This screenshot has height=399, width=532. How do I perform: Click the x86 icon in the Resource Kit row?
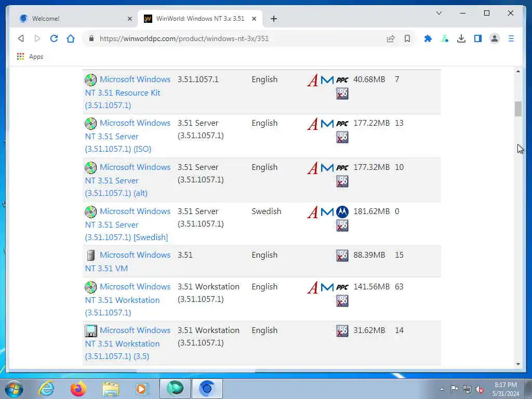pos(342,94)
